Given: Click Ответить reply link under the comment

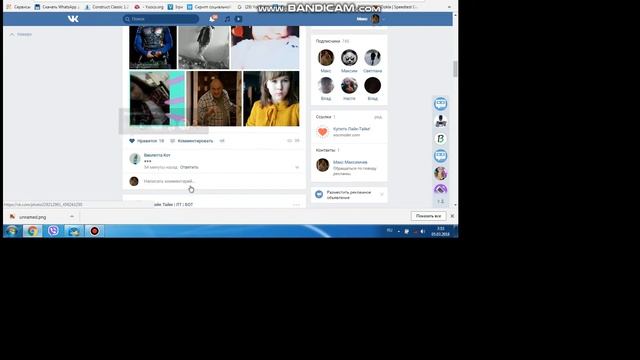Looking at the screenshot, I should pyautogui.click(x=189, y=167).
